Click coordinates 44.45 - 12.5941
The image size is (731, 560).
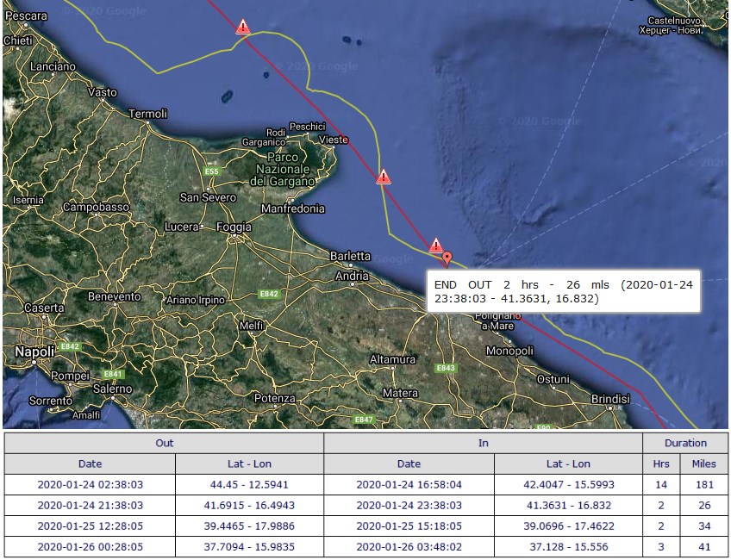pos(249,484)
